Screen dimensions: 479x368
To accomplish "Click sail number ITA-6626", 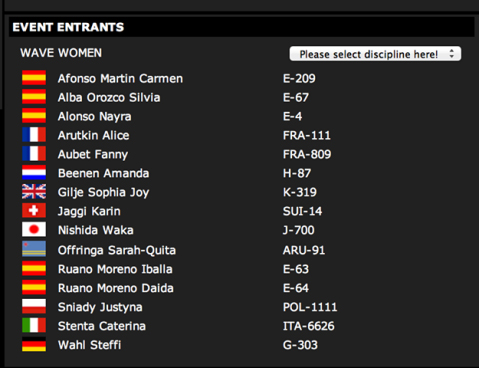I will pos(309,326).
